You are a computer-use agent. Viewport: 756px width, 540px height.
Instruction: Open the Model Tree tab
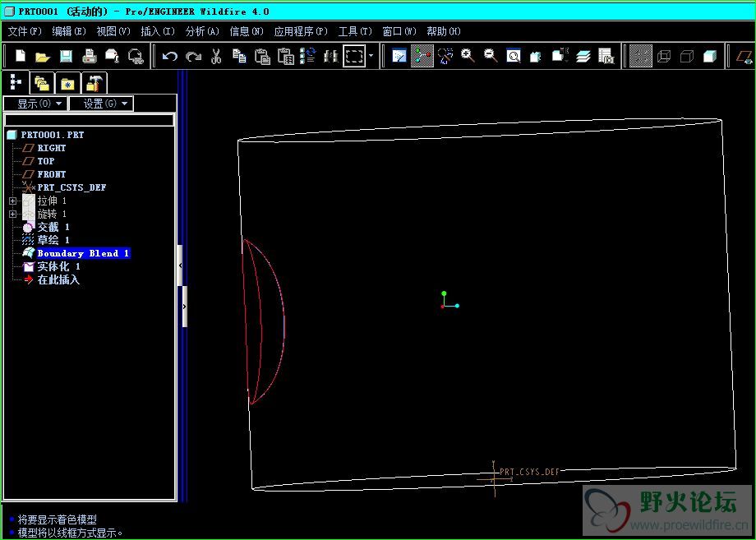[x=16, y=83]
